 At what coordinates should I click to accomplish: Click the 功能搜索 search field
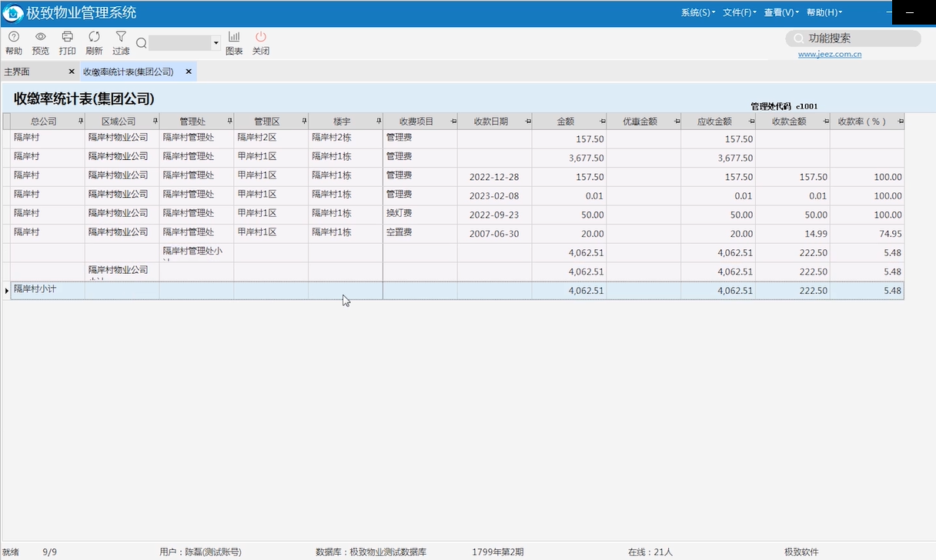[853, 38]
